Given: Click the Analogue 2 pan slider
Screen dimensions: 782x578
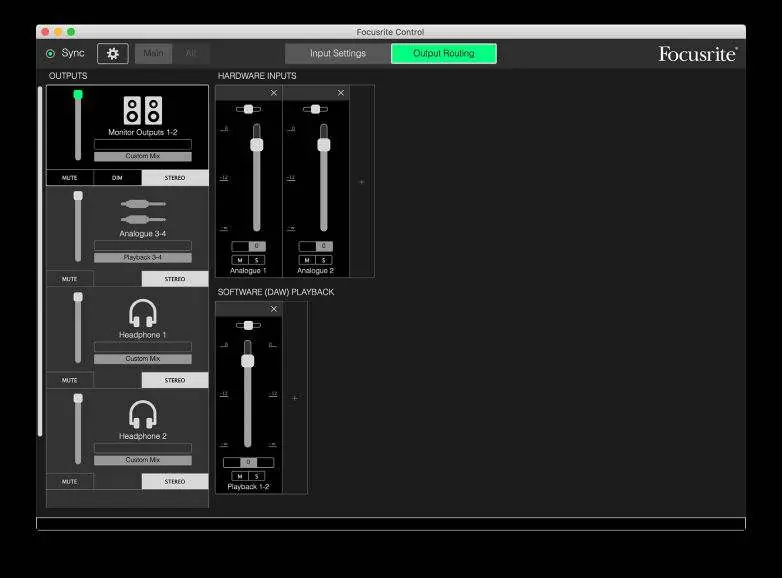Looking at the screenshot, I should 315,109.
